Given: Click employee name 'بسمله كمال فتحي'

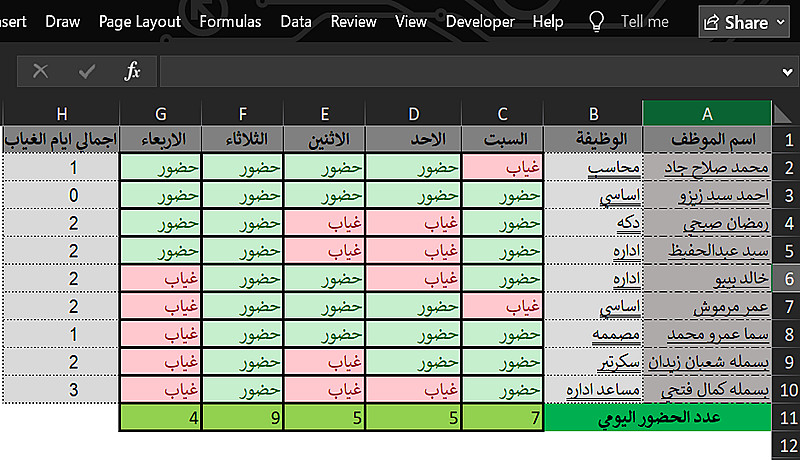Looking at the screenshot, I should pos(707,390).
